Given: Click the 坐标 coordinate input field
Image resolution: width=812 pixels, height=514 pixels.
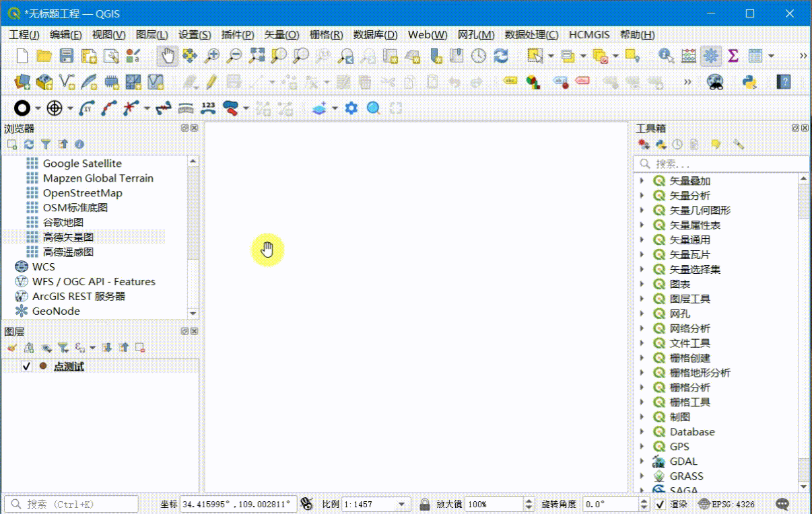Looking at the screenshot, I should tap(238, 504).
